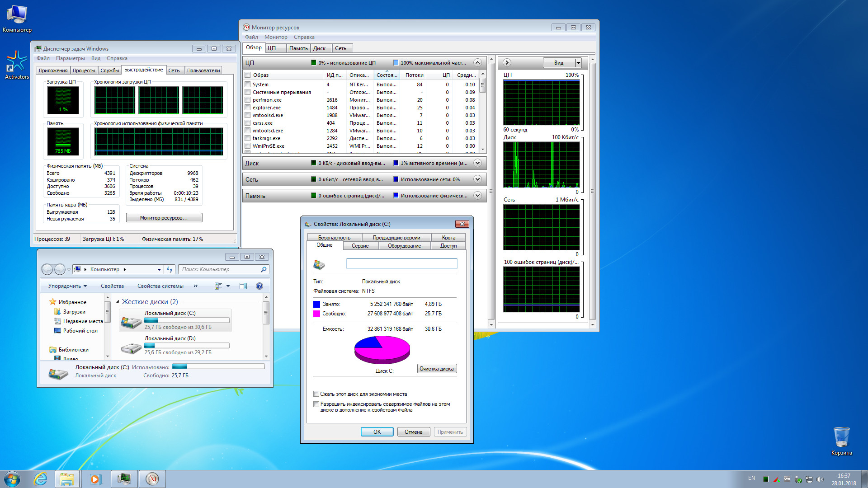Toggle the Explorer preview pane icon
Screen dimensions: 868x488
[x=243, y=286]
